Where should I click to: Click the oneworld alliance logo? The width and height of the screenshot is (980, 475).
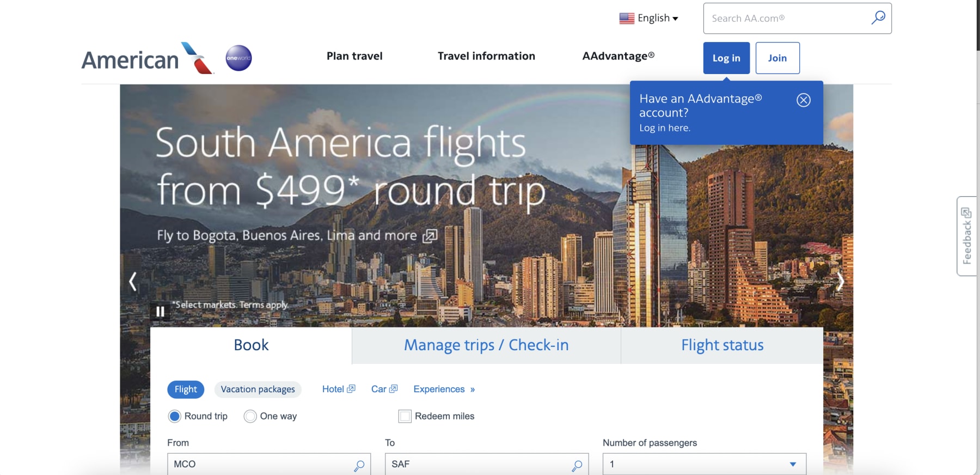click(238, 58)
